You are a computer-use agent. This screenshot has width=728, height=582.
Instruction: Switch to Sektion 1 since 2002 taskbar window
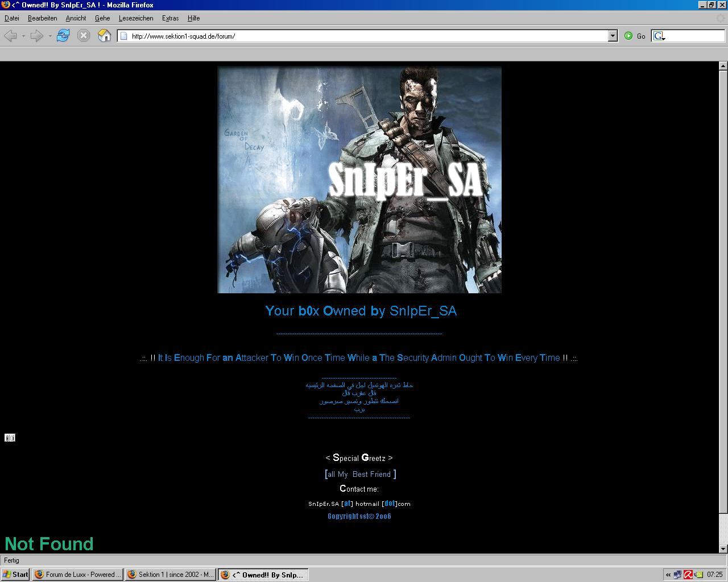(x=170, y=575)
